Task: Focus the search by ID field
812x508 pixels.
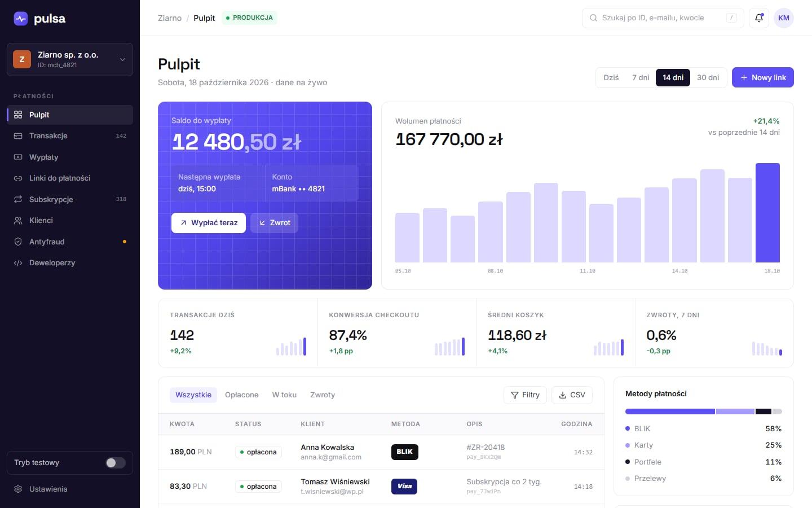Action: pos(663,18)
